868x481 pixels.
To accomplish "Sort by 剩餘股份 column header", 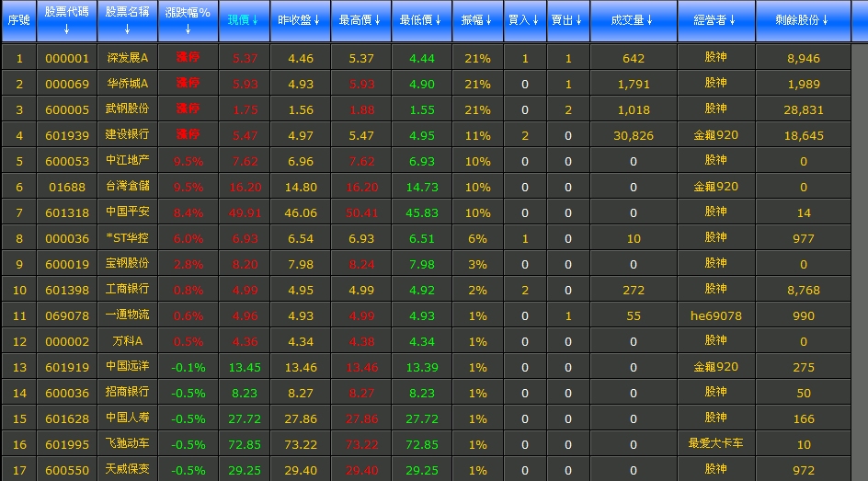I will pyautogui.click(x=803, y=20).
